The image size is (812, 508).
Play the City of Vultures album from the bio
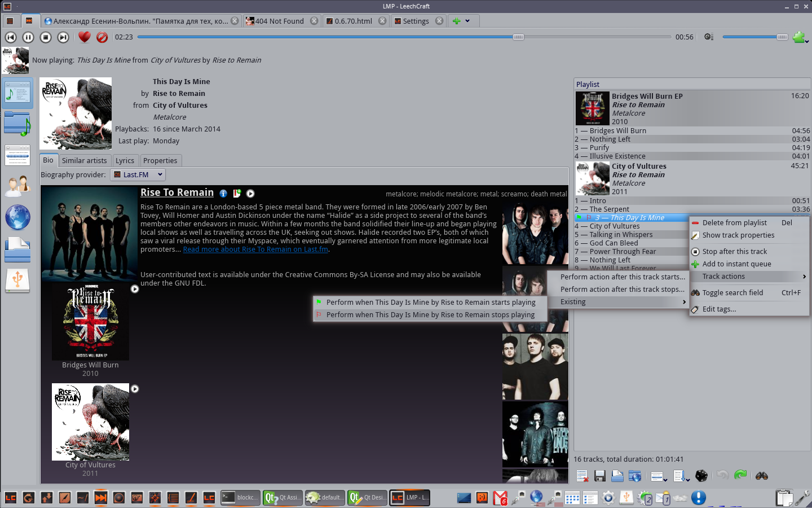pos(135,389)
